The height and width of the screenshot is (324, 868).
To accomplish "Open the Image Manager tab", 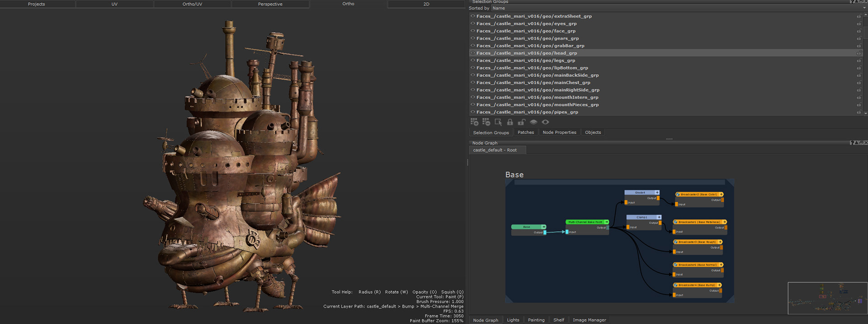I will [x=590, y=320].
